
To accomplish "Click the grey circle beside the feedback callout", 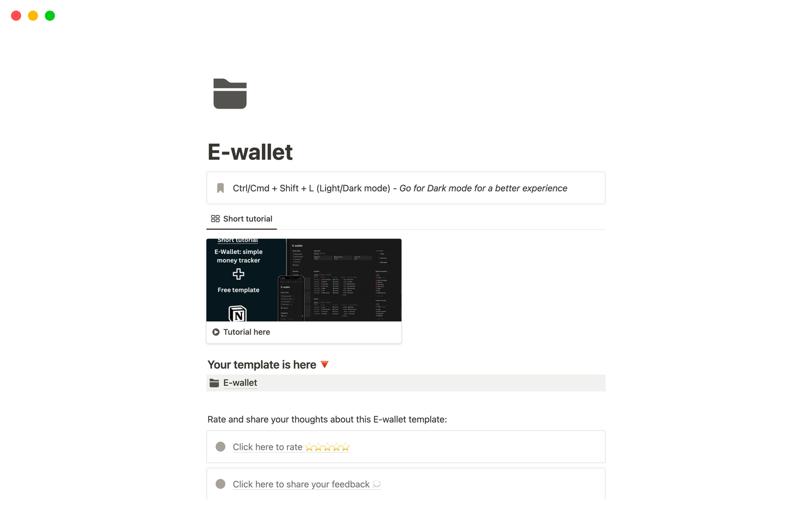I will pyautogui.click(x=220, y=484).
